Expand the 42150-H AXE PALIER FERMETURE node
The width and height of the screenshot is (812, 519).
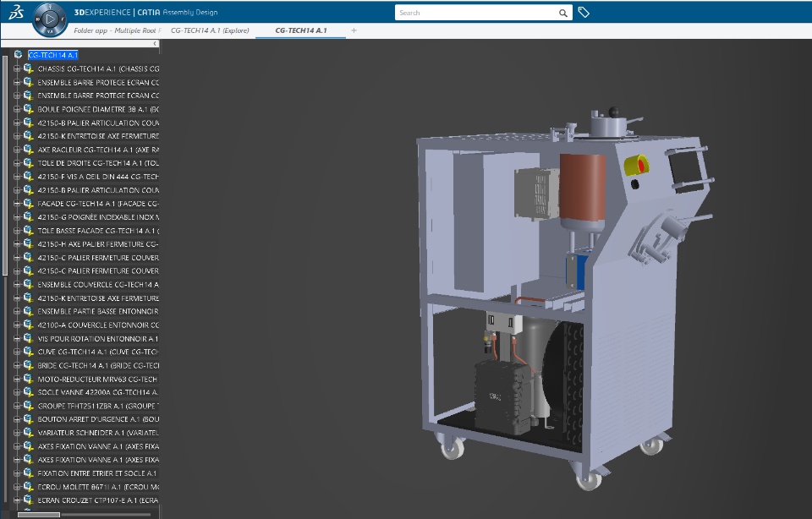(17, 243)
